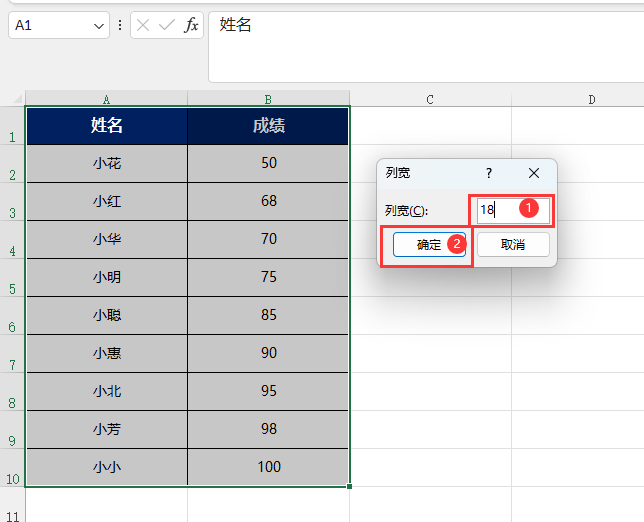Click the A1 Name Box field

[59, 25]
